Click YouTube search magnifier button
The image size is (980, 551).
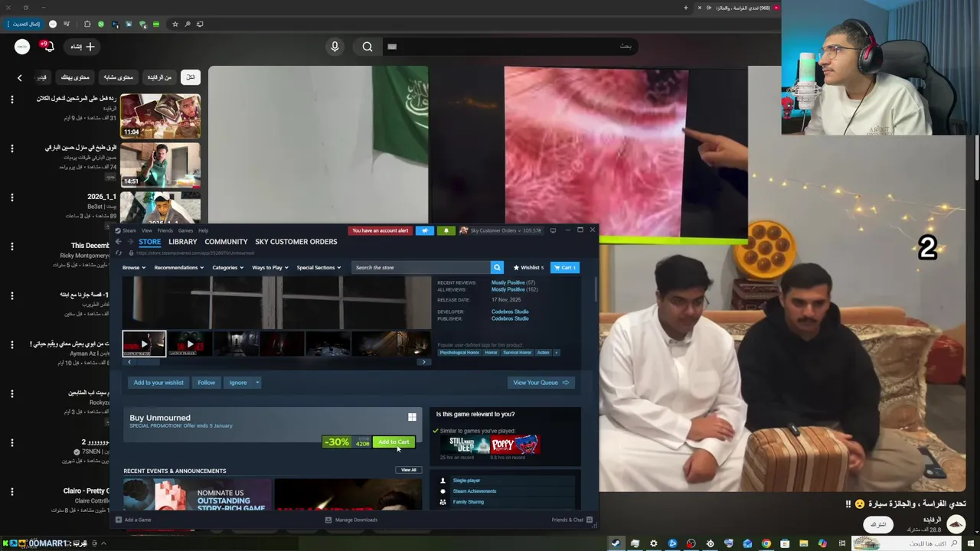pos(367,47)
